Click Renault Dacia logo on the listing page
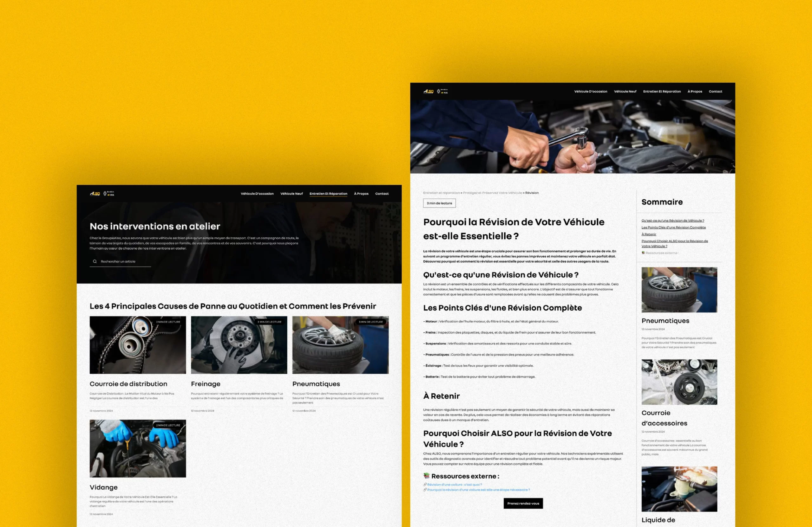812x527 pixels. click(109, 194)
